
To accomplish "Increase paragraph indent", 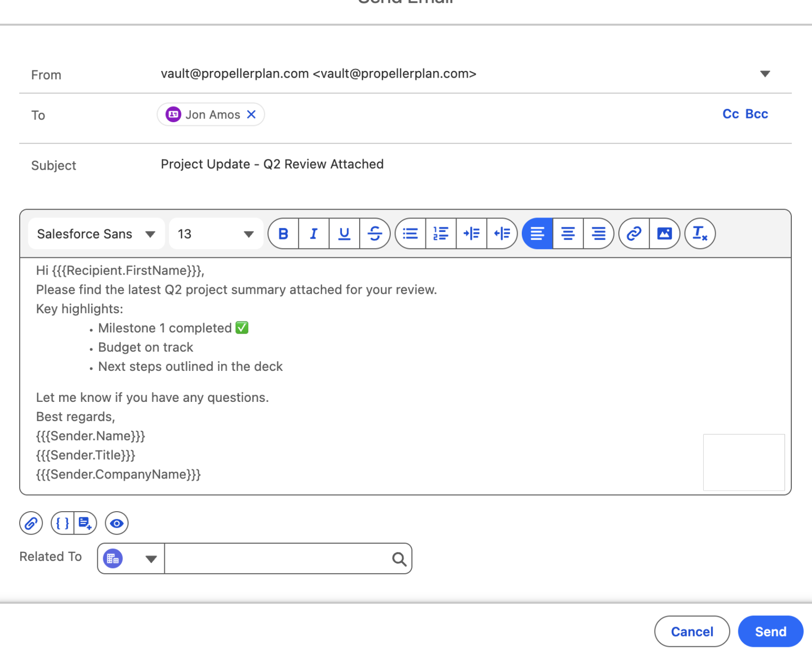I will coord(472,234).
